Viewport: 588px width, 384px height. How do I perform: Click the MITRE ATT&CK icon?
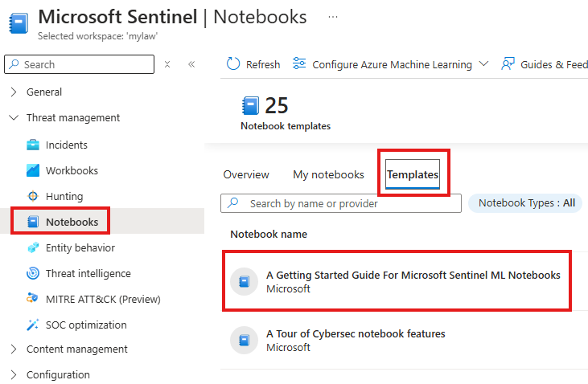(x=32, y=298)
